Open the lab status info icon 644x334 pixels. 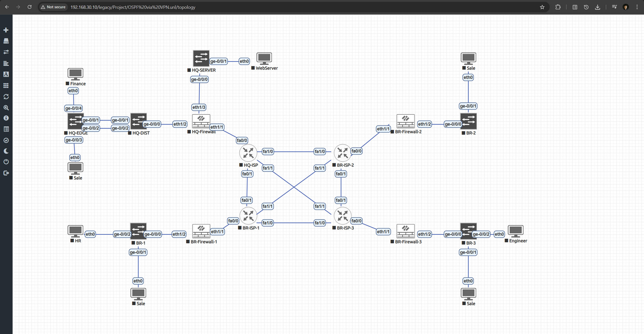click(x=6, y=118)
